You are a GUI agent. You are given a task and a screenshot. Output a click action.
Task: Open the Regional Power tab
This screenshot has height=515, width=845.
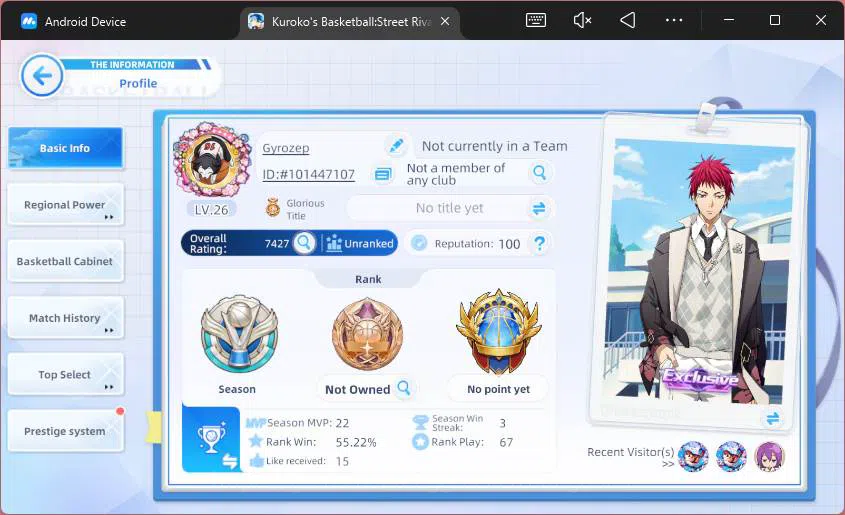tap(65, 205)
